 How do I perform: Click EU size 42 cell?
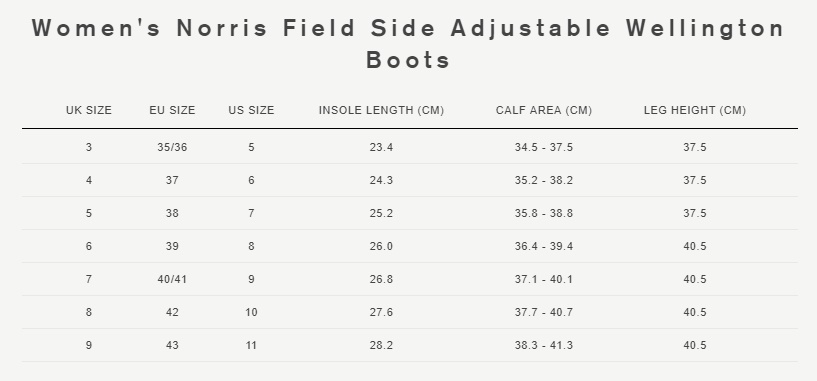(x=172, y=313)
